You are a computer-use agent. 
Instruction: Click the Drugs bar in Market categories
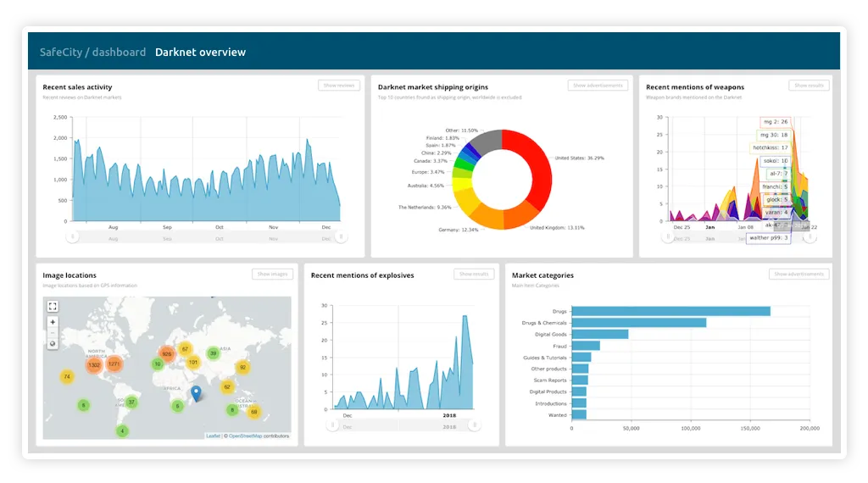pos(671,312)
